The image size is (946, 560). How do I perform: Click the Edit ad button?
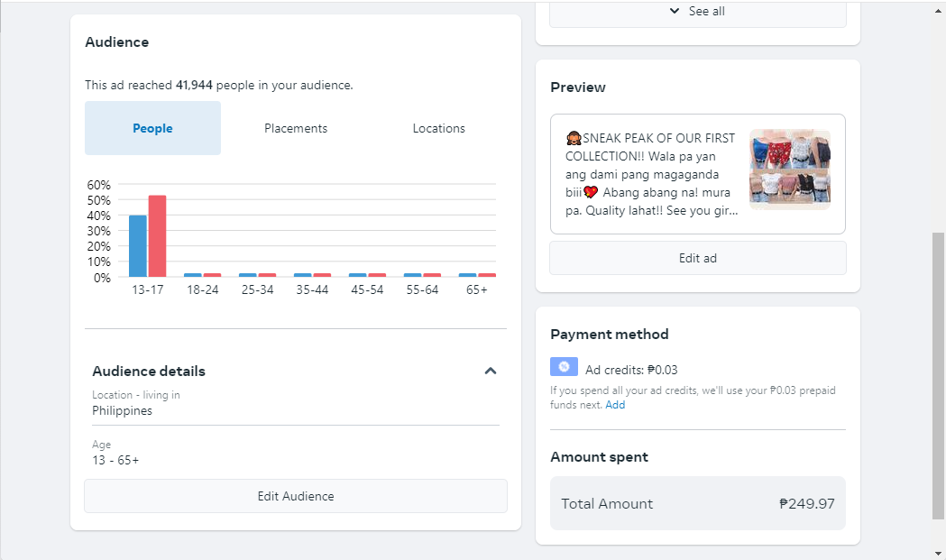coord(697,258)
